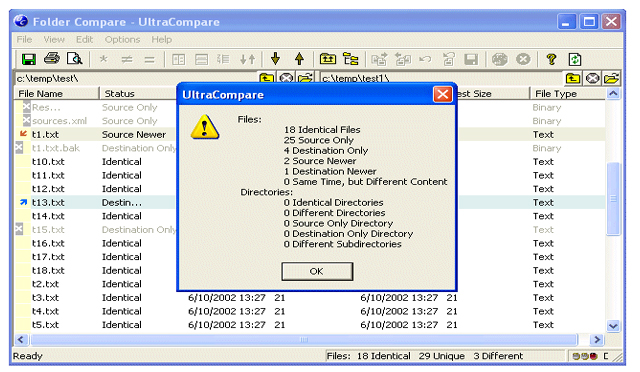The height and width of the screenshot is (372, 640).
Task: Select the over-under layout icon
Action: (201, 60)
